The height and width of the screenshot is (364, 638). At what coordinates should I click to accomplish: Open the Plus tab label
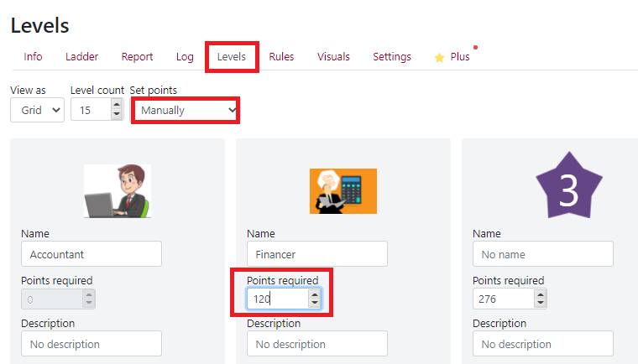(460, 56)
